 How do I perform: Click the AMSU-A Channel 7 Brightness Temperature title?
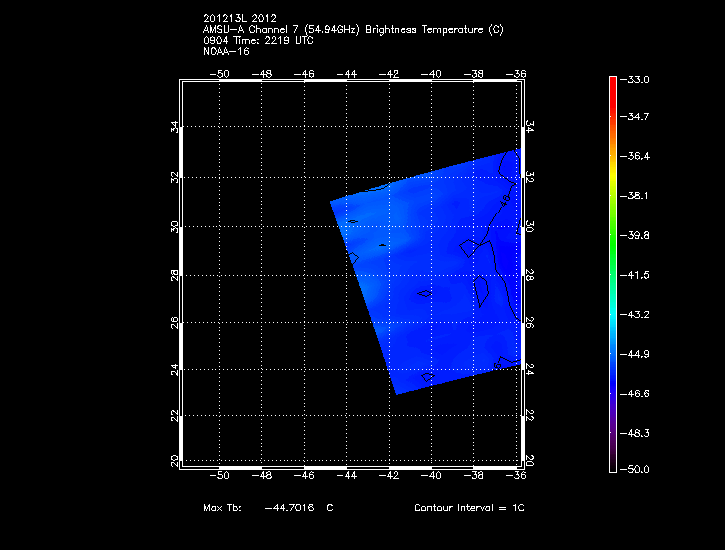tap(352, 29)
